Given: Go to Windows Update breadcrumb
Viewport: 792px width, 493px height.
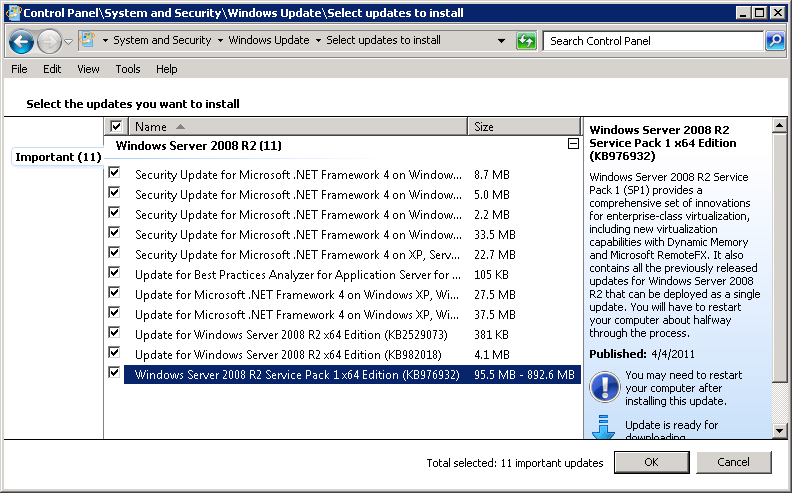Looking at the screenshot, I should click(269, 40).
